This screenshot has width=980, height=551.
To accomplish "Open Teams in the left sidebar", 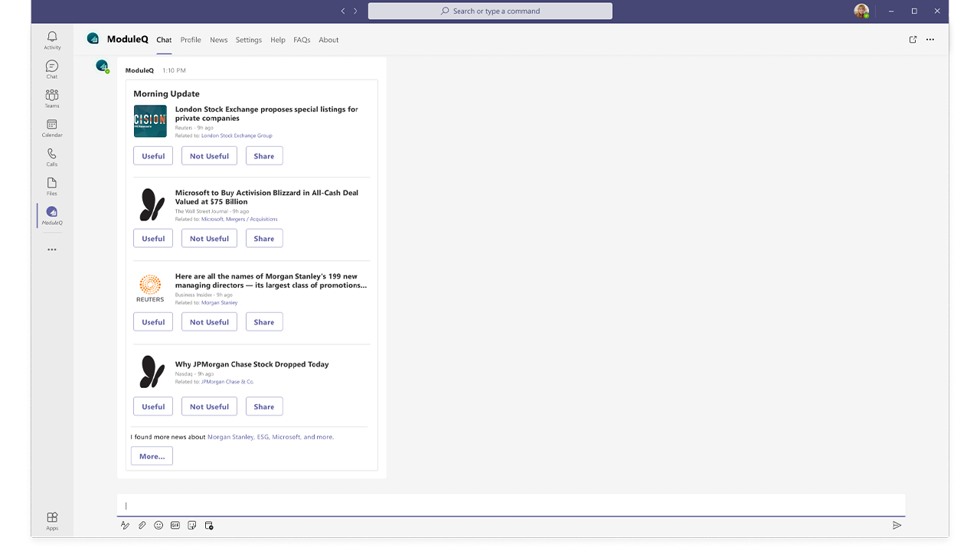I will [x=52, y=99].
